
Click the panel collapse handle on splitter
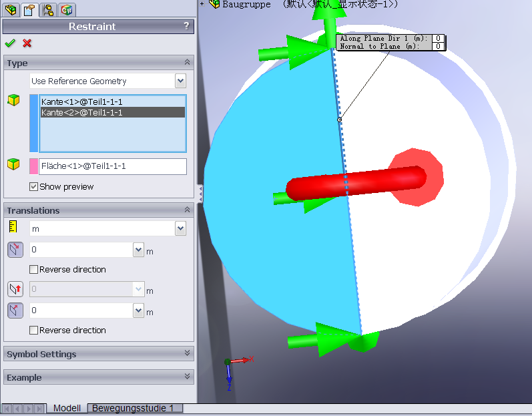pyautogui.click(x=200, y=194)
